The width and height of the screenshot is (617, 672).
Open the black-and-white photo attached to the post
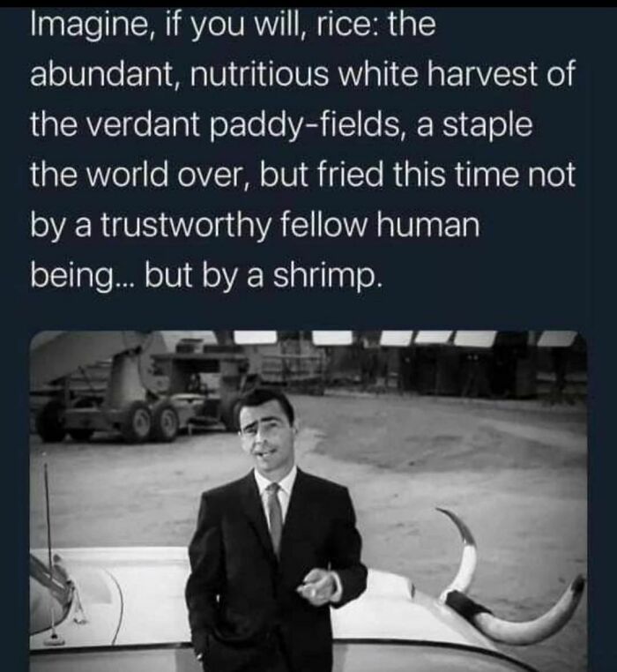point(308,501)
